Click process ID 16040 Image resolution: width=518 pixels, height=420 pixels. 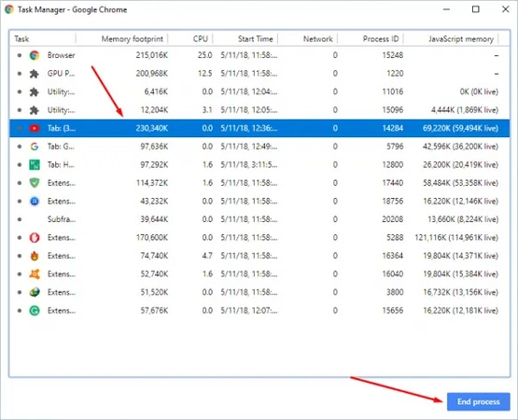pos(392,274)
